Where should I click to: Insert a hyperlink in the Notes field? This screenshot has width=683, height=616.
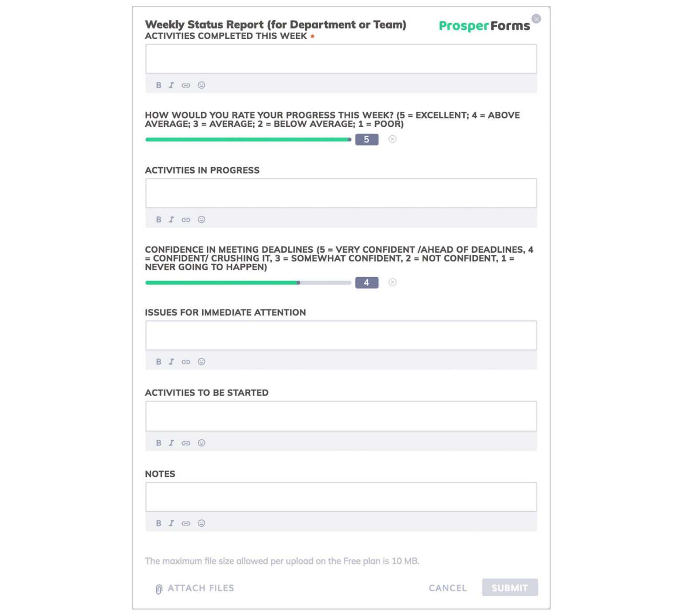(186, 523)
